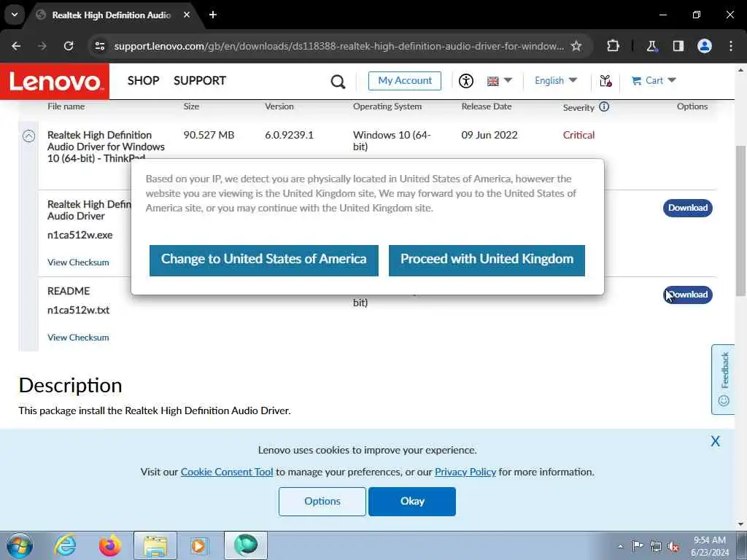View Checksum for n1ca512w.exe
Viewport: 747px width, 560px height.
point(78,262)
